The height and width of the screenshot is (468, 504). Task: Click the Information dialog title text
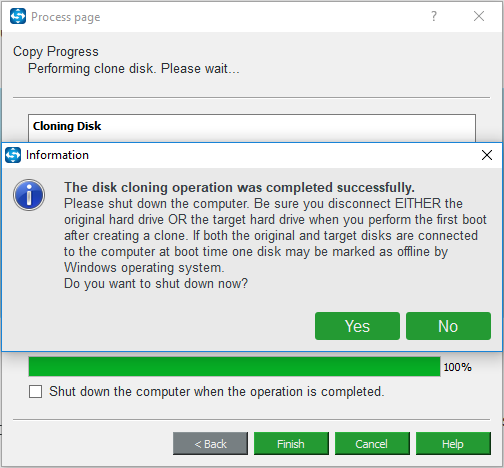[57, 155]
